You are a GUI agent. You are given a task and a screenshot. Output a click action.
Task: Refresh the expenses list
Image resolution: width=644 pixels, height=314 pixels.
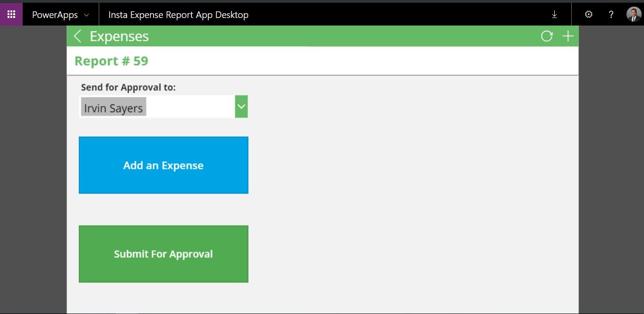coord(547,36)
